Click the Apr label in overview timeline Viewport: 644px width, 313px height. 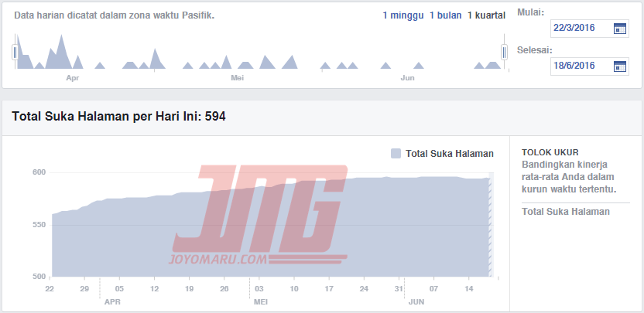point(72,78)
